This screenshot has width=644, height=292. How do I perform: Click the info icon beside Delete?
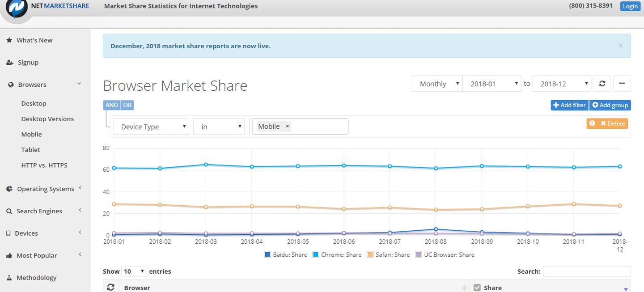point(592,123)
